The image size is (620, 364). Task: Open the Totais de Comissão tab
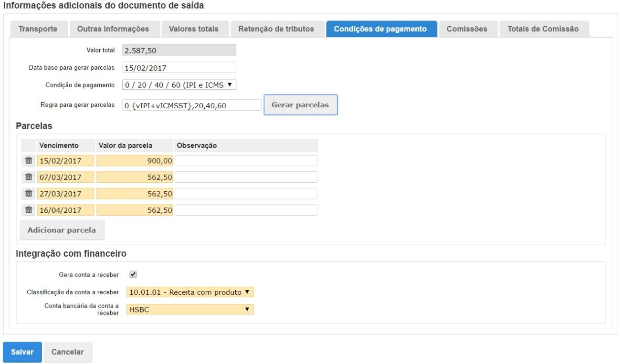[543, 29]
